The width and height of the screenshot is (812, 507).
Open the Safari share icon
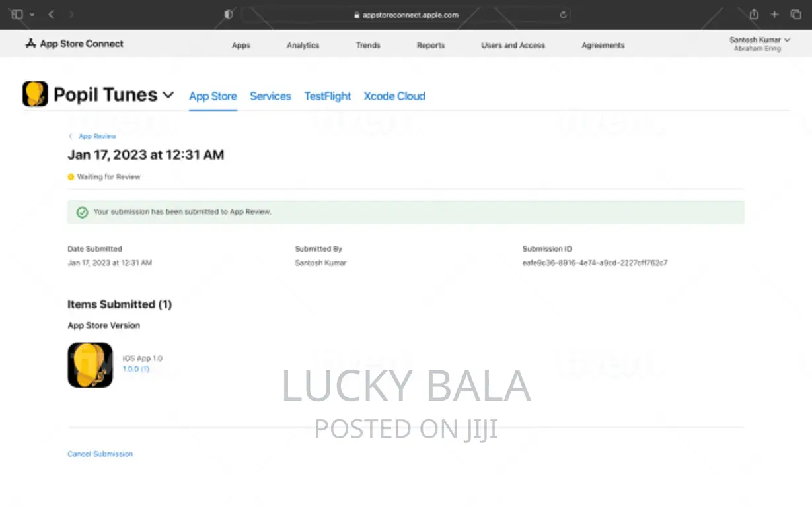[754, 14]
